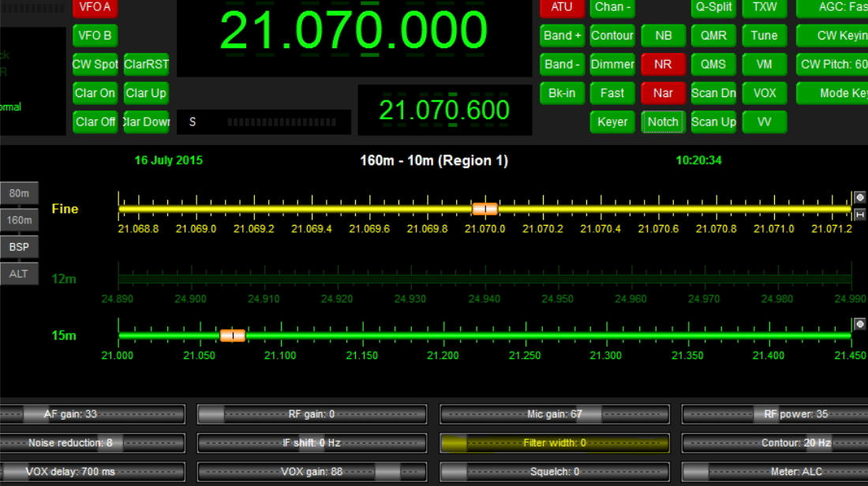Screen dimensions: 868x486
Task: Adjust the Contour 20 Hz slider
Action: (775, 443)
